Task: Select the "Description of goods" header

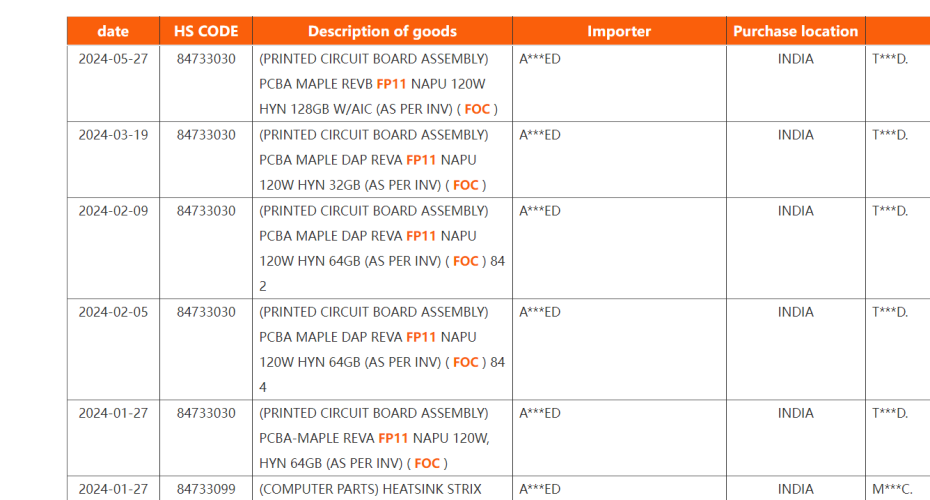Action: [382, 31]
